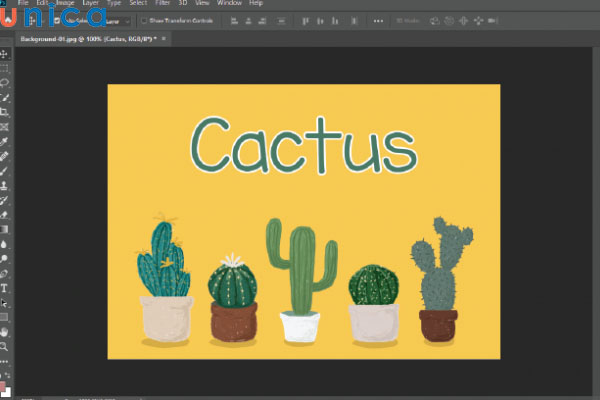Select the Zoom tool

(5, 346)
